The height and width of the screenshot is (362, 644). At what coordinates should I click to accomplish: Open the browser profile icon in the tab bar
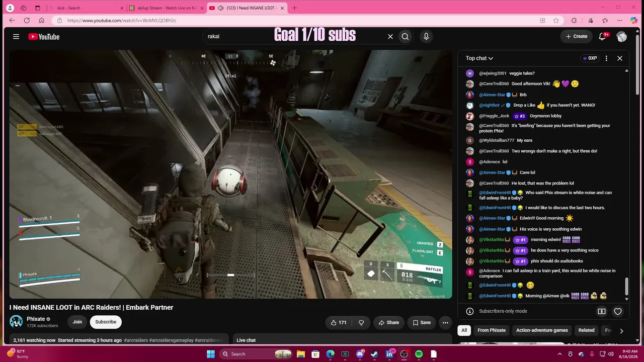pyautogui.click(x=9, y=8)
